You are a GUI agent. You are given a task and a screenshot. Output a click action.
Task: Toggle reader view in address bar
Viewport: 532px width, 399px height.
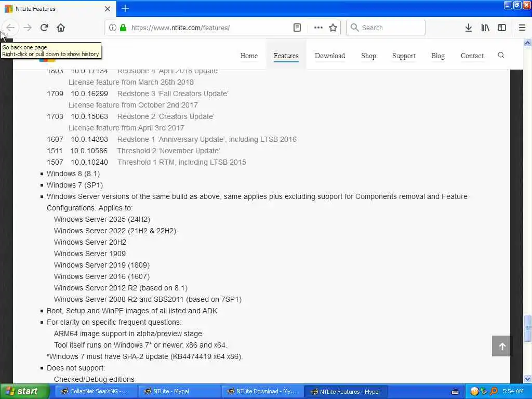coord(297,28)
